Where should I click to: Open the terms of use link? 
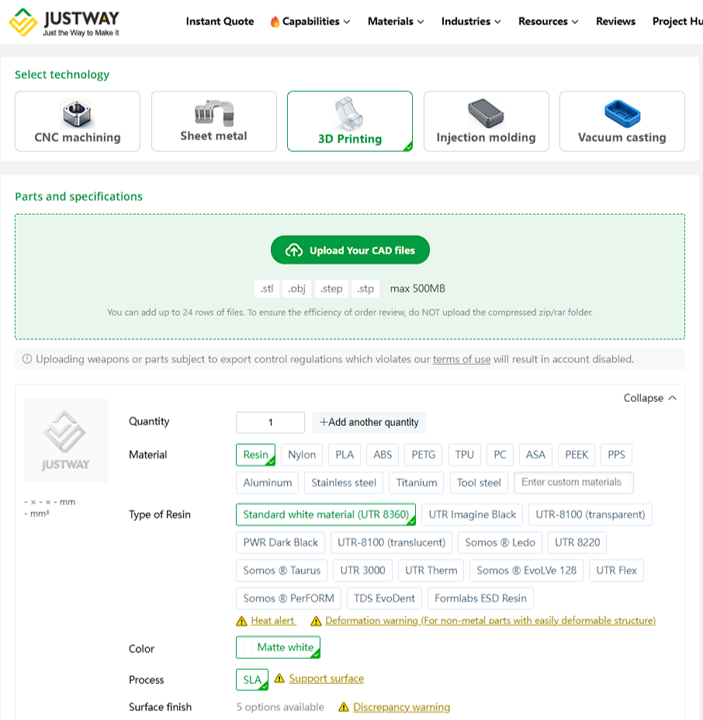click(461, 359)
